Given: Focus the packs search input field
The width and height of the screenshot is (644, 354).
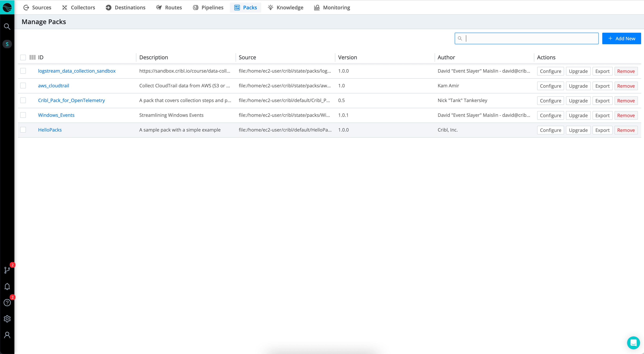Looking at the screenshot, I should (530, 38).
